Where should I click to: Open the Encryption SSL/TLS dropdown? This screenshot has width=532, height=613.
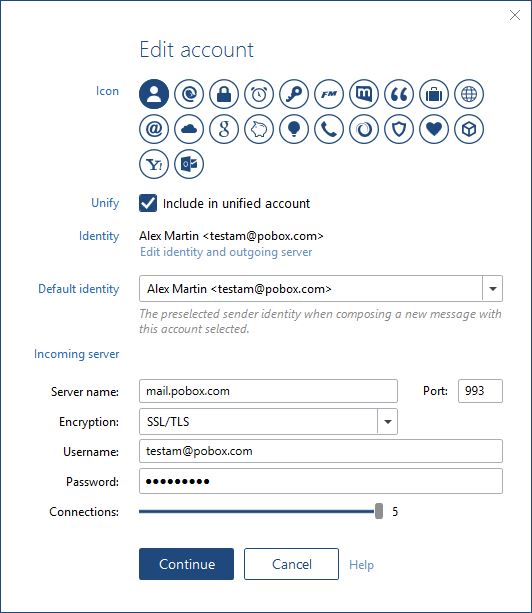click(387, 421)
